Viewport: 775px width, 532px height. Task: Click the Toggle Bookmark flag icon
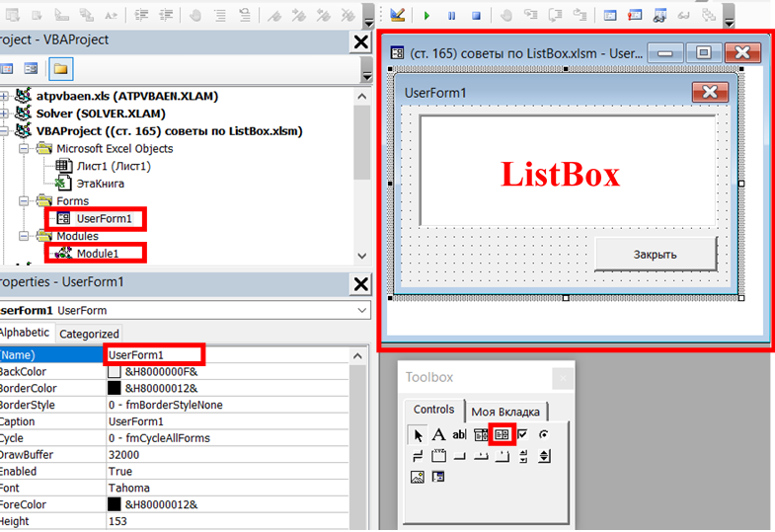(274, 16)
